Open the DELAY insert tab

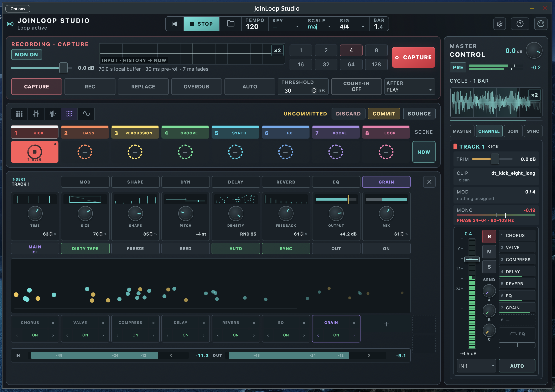pyautogui.click(x=235, y=182)
